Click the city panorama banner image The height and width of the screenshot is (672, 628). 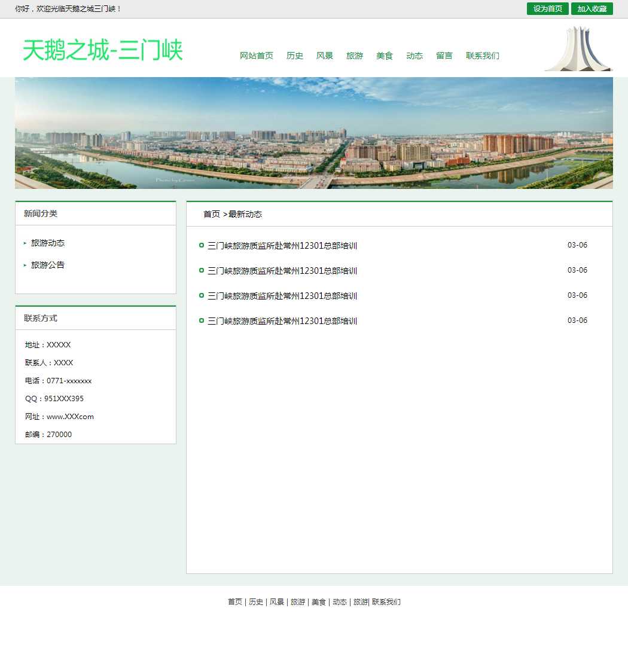[313, 133]
